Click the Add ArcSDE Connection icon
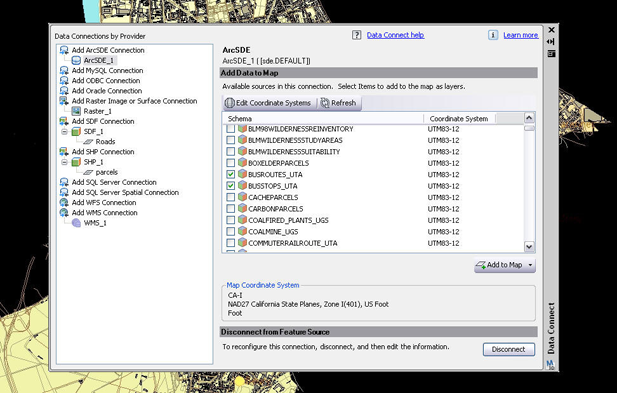This screenshot has width=617, height=393. pos(64,50)
